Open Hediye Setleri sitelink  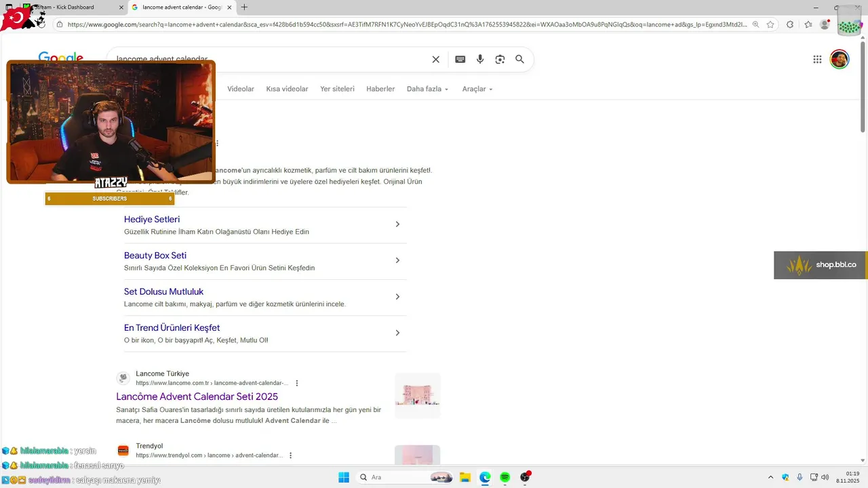(x=152, y=220)
